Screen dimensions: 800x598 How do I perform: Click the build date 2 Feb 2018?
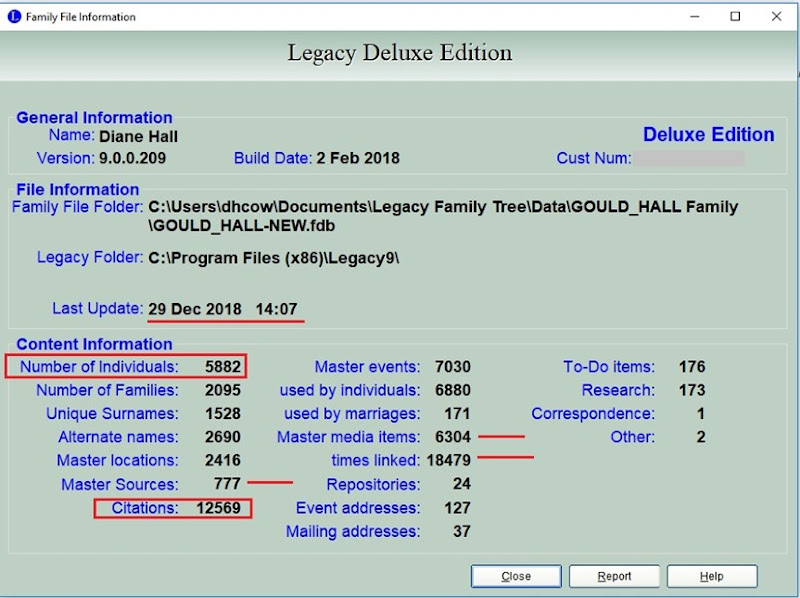358,158
